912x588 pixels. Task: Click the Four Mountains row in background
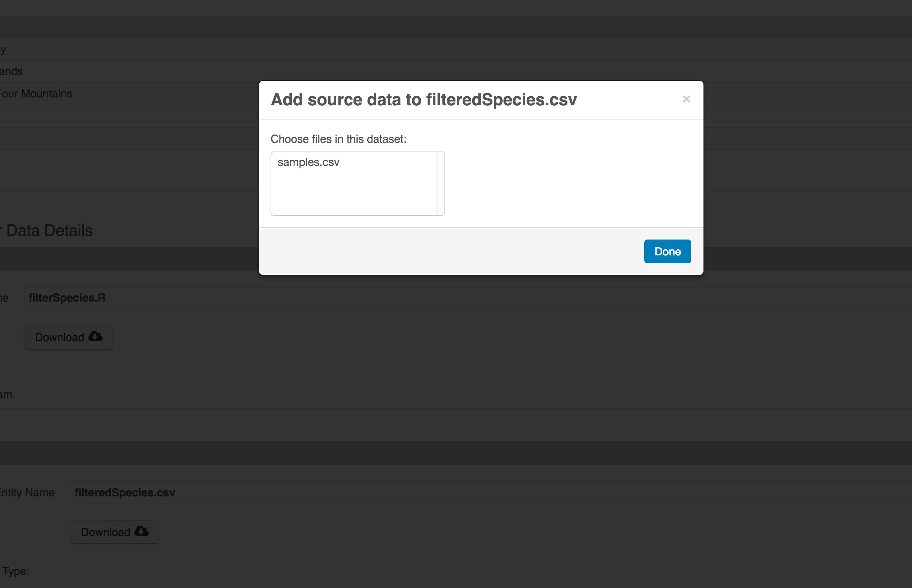click(x=456, y=93)
